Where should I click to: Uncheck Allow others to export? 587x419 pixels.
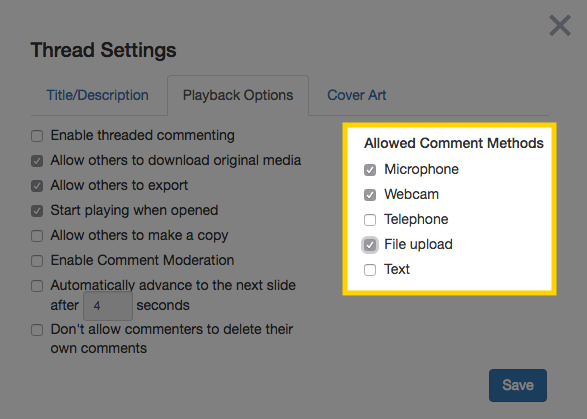point(37,186)
